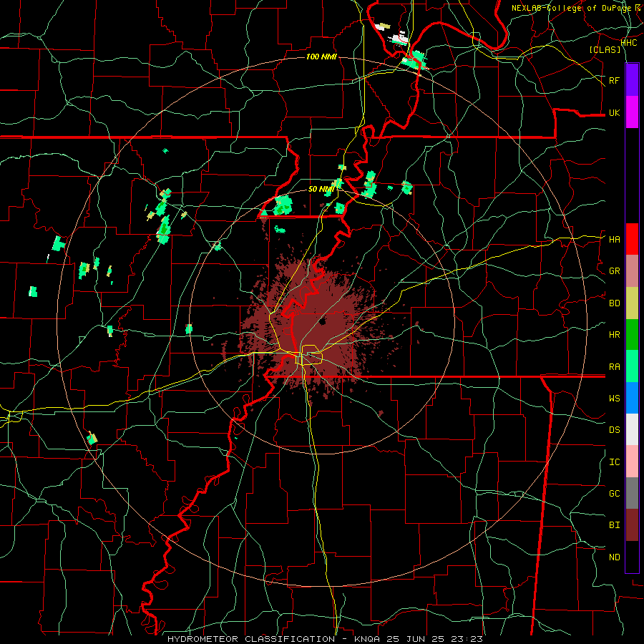Image resolution: width=644 pixels, height=644 pixels.
Task: Click the brown biological echo cluster around radar
Action: pos(314,324)
